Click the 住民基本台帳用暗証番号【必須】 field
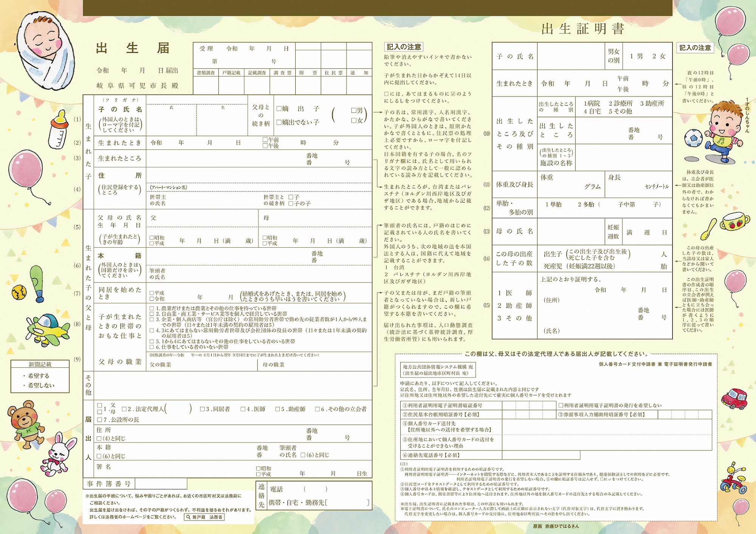 [529, 414]
